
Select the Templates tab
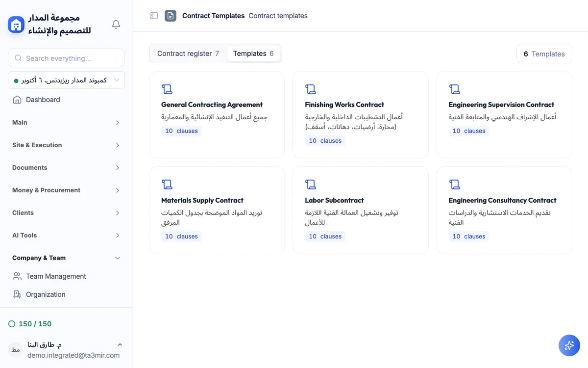coord(253,53)
